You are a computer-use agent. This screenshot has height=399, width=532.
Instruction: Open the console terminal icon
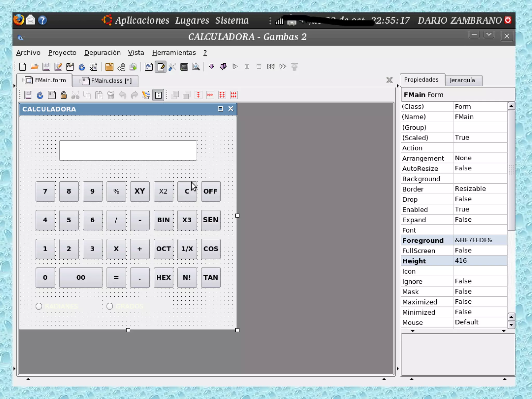tap(184, 67)
